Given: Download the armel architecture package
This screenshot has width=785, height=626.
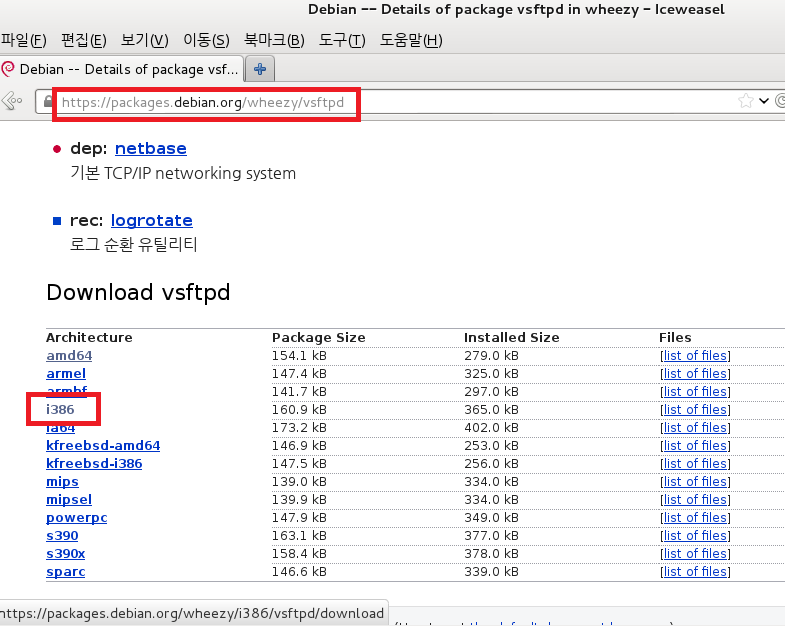Looking at the screenshot, I should 66,374.
